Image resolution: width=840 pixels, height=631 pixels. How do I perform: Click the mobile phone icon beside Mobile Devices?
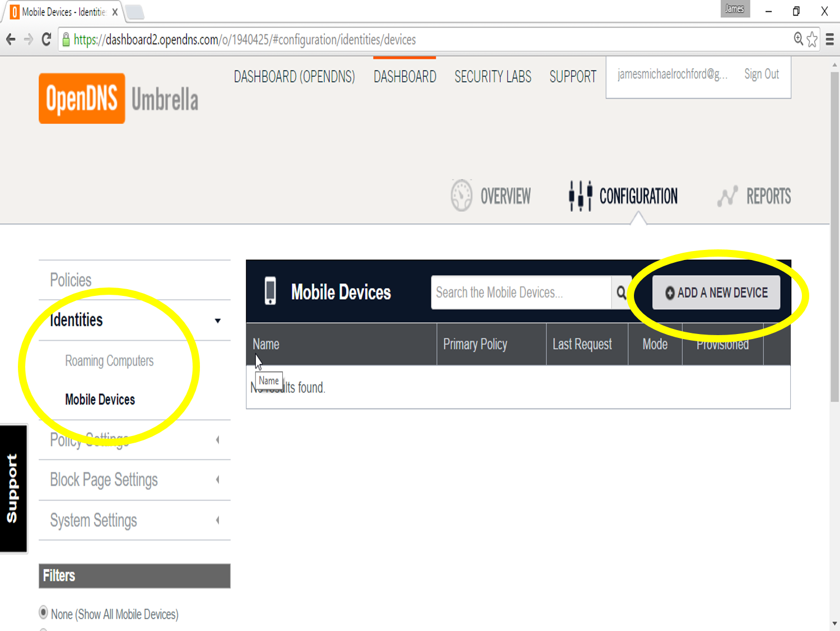[270, 291]
